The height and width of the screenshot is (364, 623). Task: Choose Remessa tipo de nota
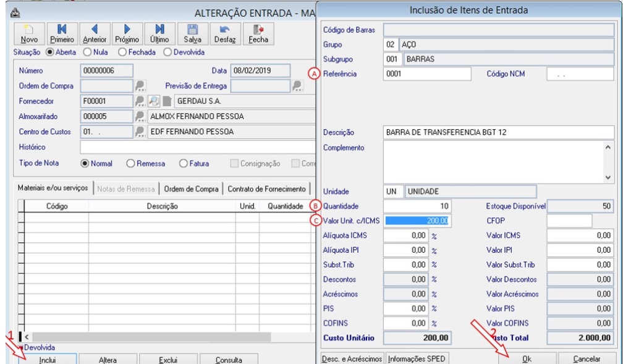coord(130,163)
